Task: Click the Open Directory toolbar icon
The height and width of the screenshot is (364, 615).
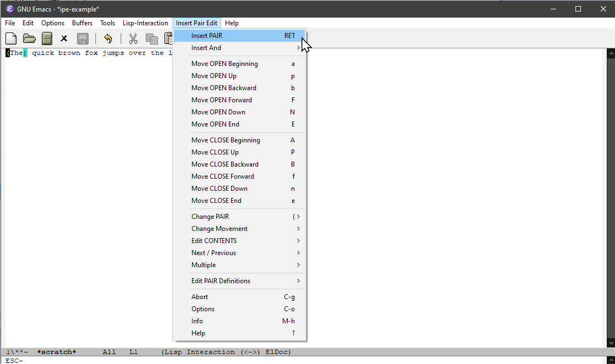Action: click(x=47, y=38)
